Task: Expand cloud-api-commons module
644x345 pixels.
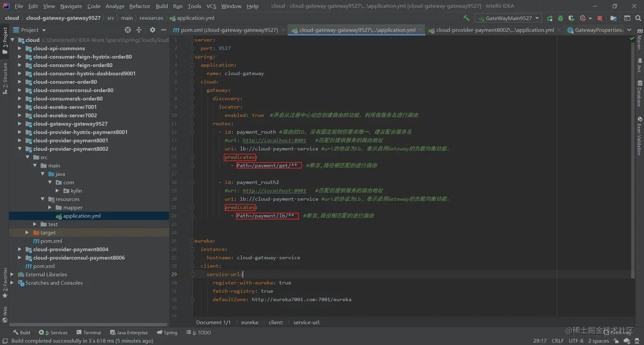Action: [x=20, y=48]
